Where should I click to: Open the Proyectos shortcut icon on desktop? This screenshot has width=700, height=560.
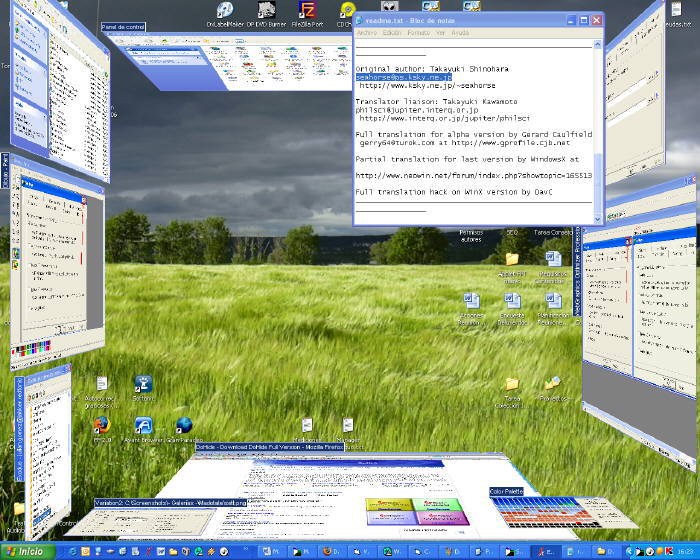[x=553, y=384]
